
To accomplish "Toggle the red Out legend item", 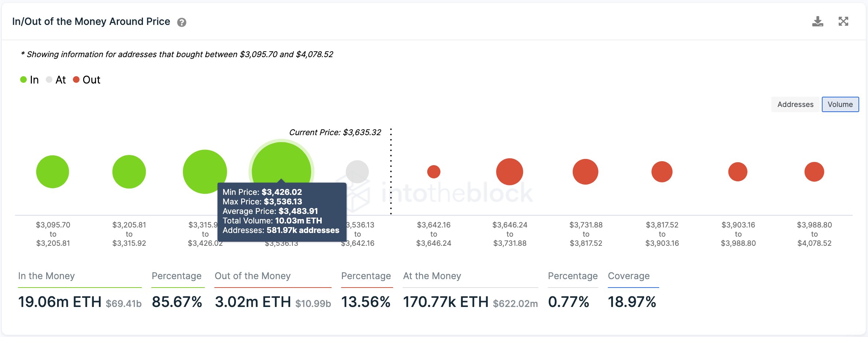I will pyautogui.click(x=86, y=80).
